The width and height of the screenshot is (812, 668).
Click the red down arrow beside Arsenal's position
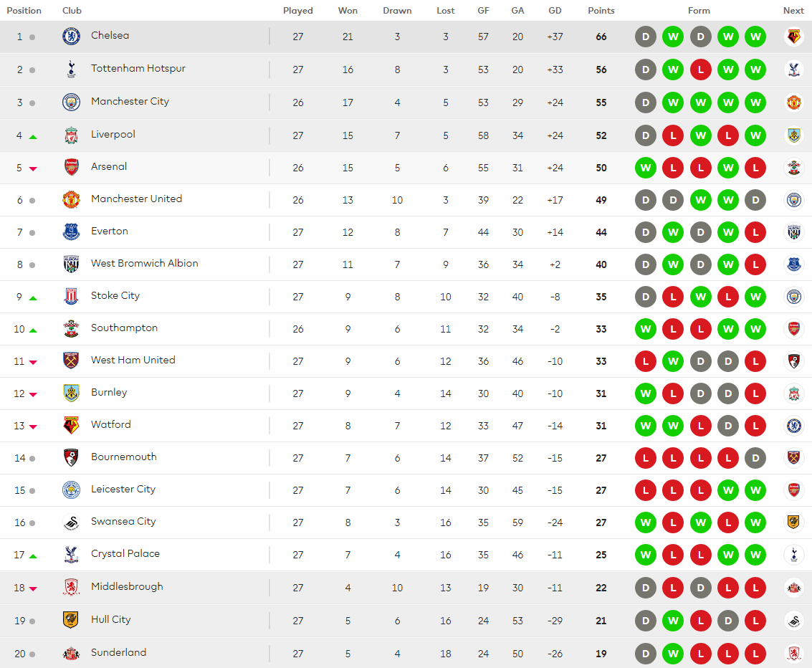[33, 168]
